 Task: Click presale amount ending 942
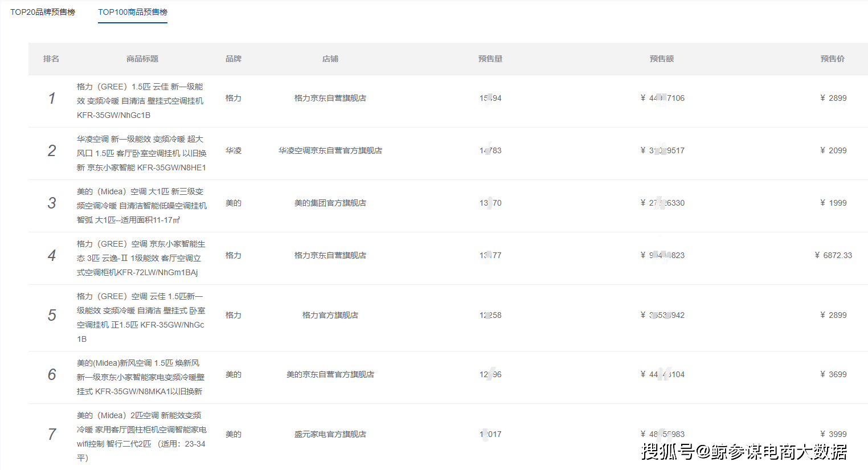coord(662,315)
